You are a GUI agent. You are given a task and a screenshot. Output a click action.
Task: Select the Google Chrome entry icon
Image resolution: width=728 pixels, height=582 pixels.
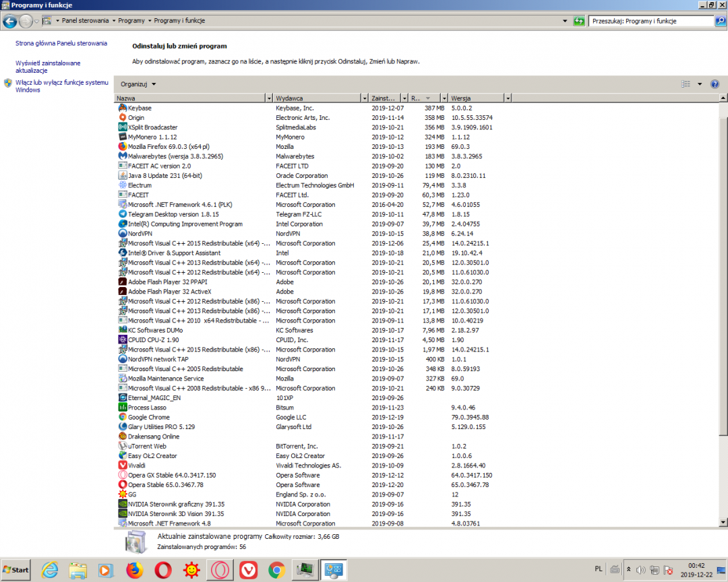pos(123,417)
